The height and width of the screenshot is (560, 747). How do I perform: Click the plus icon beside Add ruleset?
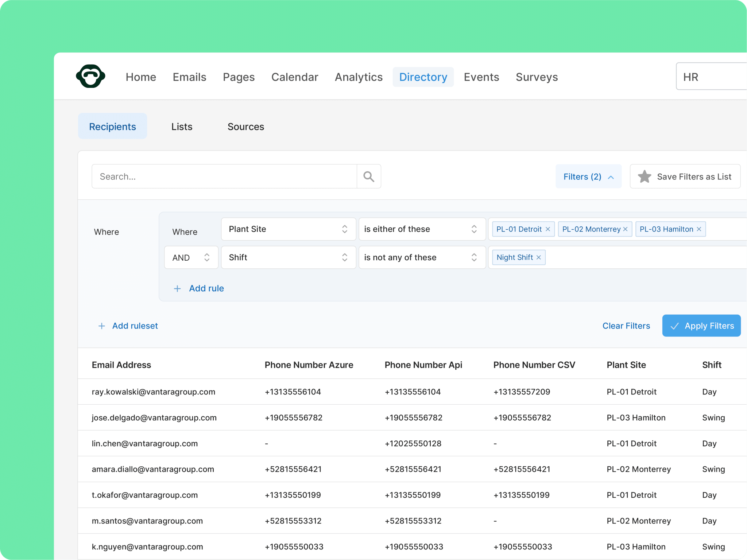coord(102,326)
